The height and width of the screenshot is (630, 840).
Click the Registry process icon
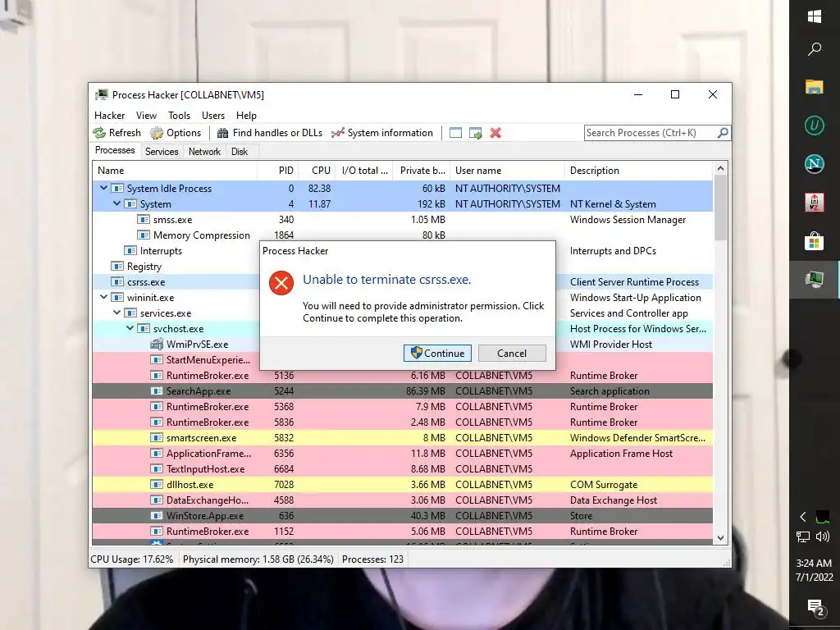117,267
